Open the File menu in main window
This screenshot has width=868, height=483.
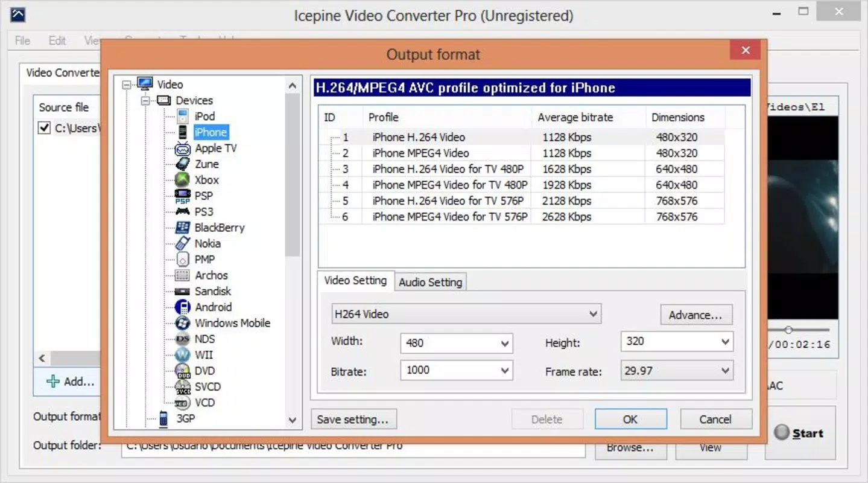tap(22, 40)
